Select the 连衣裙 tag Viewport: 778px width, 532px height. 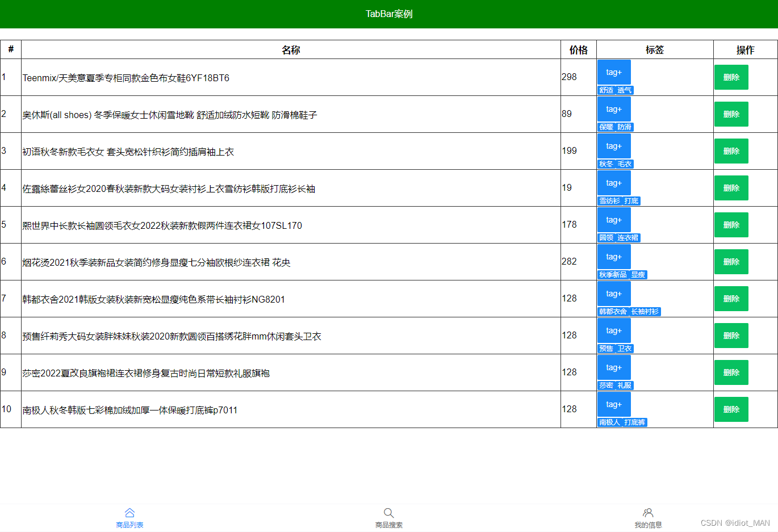coord(628,238)
